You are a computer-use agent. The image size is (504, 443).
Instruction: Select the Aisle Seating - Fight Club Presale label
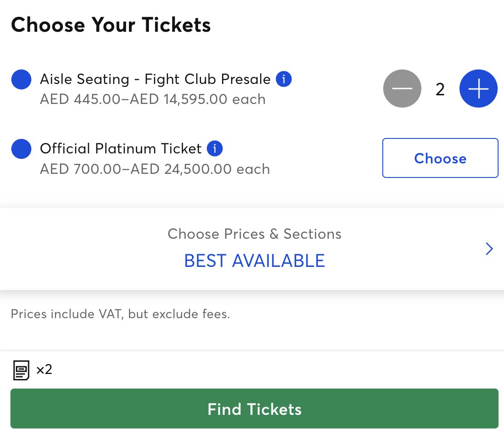pyautogui.click(x=155, y=79)
